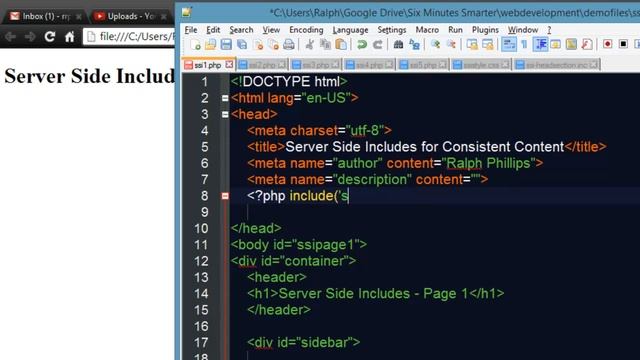
Task: Open the Encoding menu
Action: [306, 30]
